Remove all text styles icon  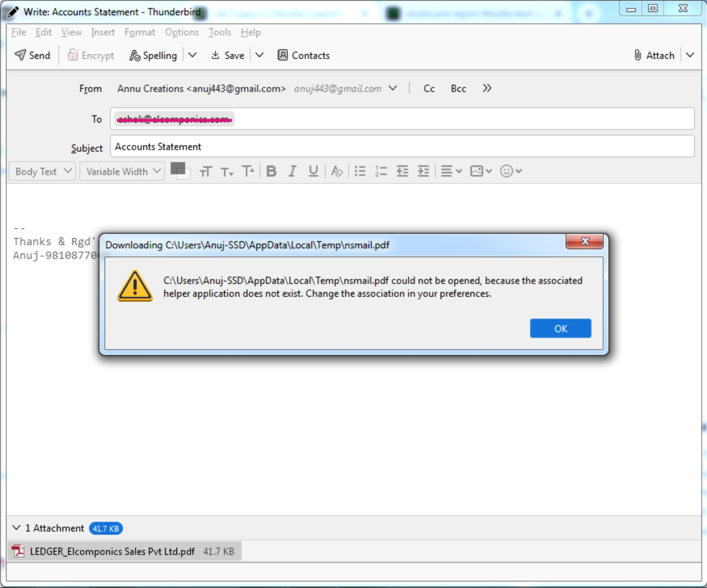click(x=337, y=171)
